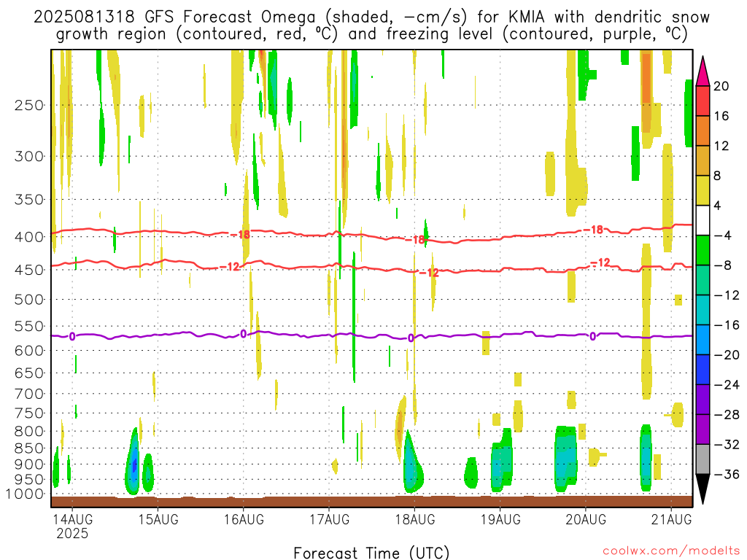747x560 pixels.
Task: Click the orange 12 to 16 color swatch
Action: 703,131
